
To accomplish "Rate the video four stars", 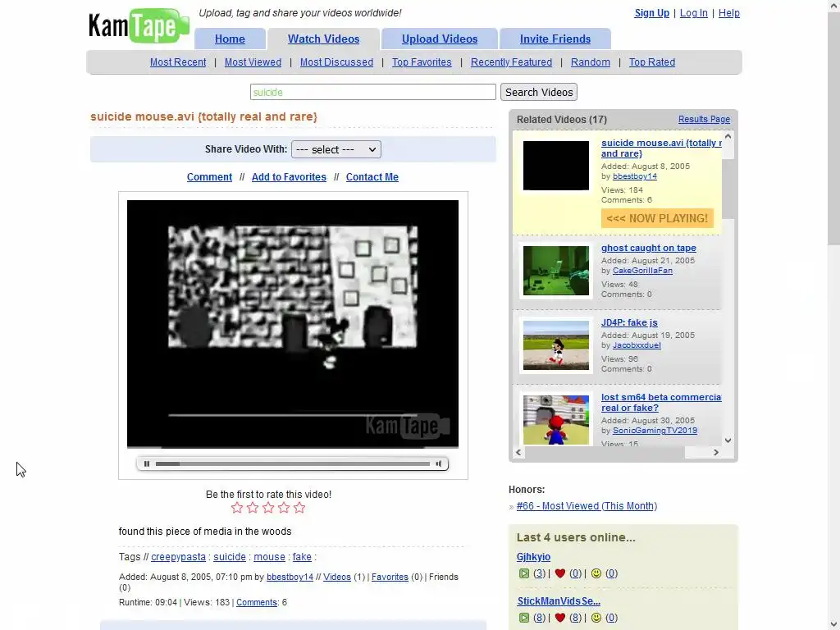I will (283, 508).
